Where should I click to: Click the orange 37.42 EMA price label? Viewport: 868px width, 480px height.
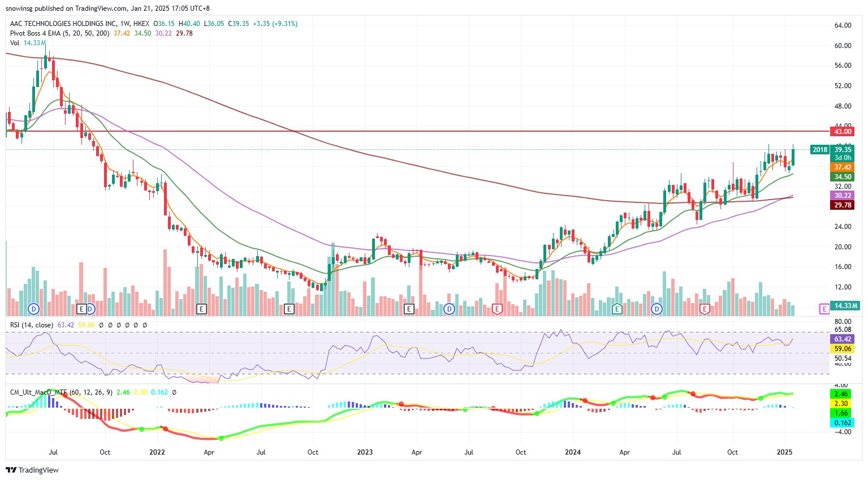(843, 167)
